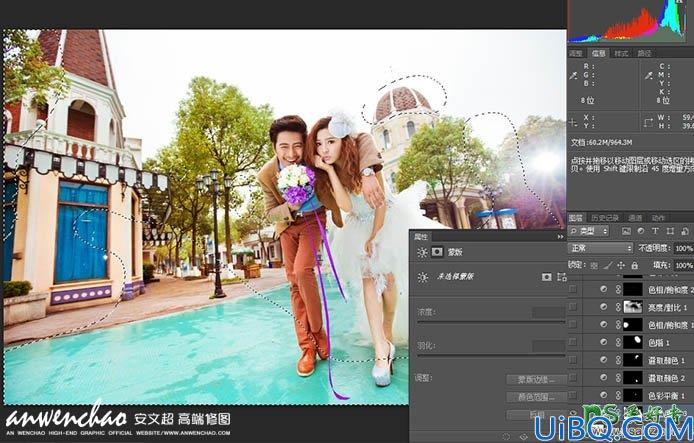Click the adjustment sun icon beside 蒙版
694x443 pixels.
click(x=422, y=252)
